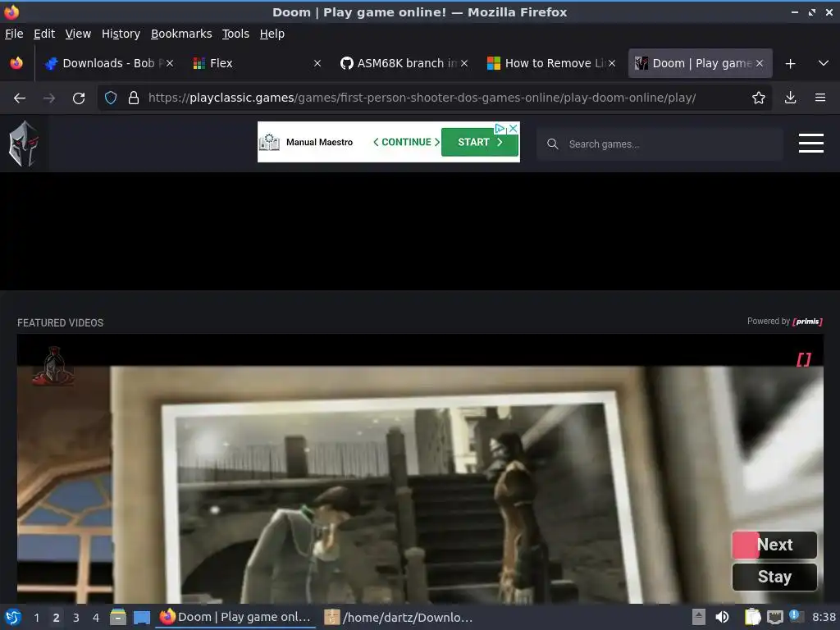Click the CONTINUE button in the ad

(x=406, y=142)
